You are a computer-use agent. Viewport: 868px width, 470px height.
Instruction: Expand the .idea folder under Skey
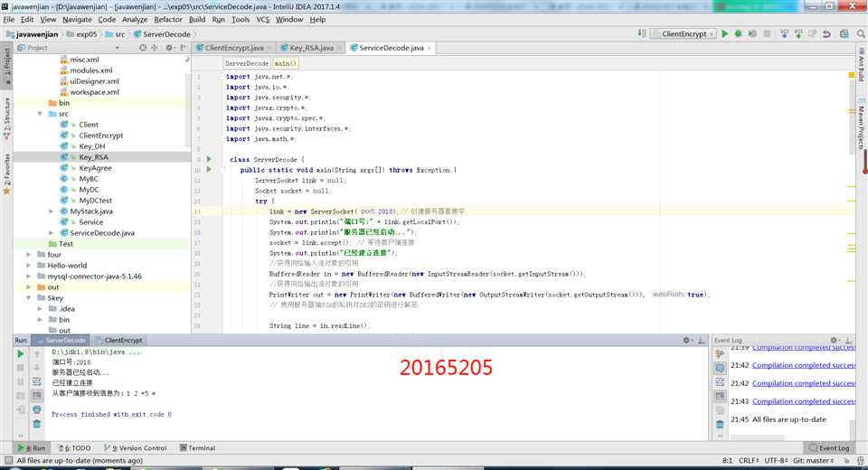click(40, 309)
